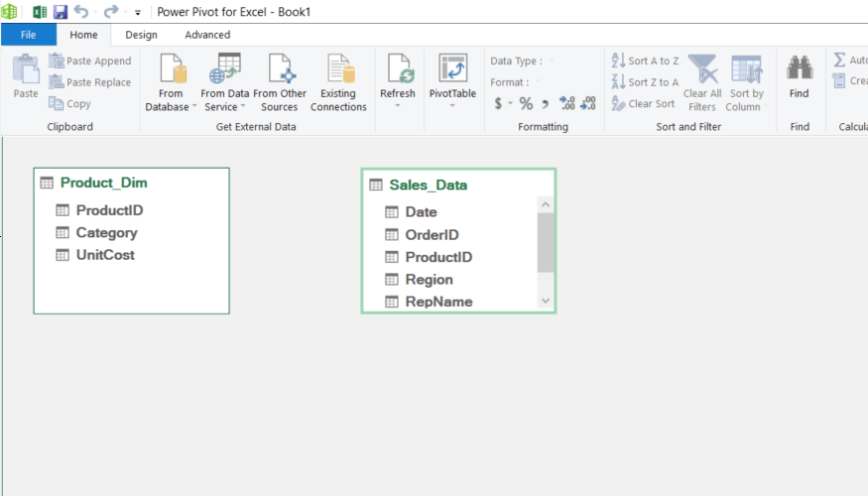The height and width of the screenshot is (496, 868).
Task: Switch to Excel workbook icon
Action: [x=40, y=12]
